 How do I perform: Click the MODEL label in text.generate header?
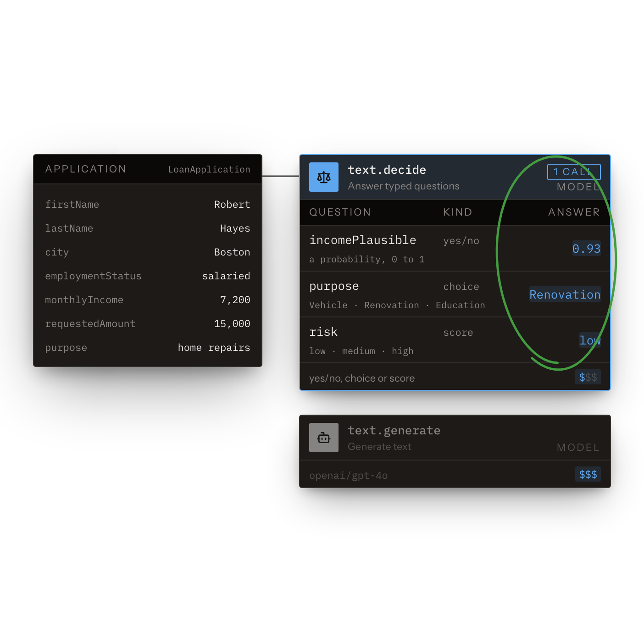(x=578, y=447)
